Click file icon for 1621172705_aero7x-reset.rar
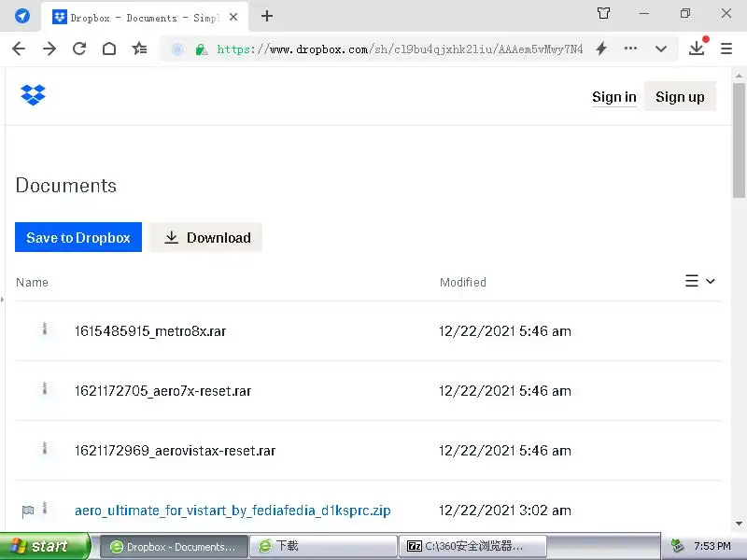This screenshot has height=560, width=747. point(44,388)
